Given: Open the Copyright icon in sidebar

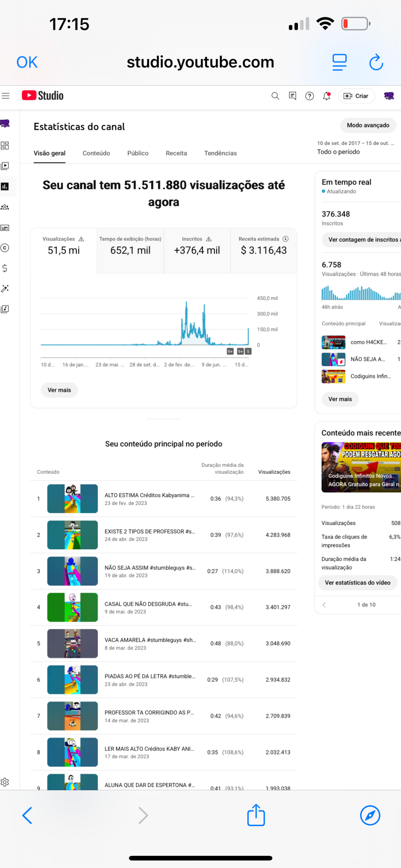Looking at the screenshot, I should click(5, 248).
